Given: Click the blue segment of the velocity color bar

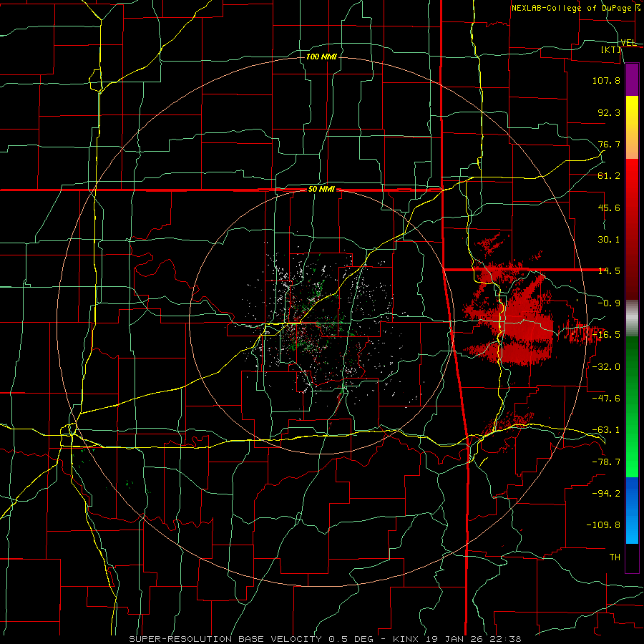Looking at the screenshot, I should pyautogui.click(x=632, y=510).
